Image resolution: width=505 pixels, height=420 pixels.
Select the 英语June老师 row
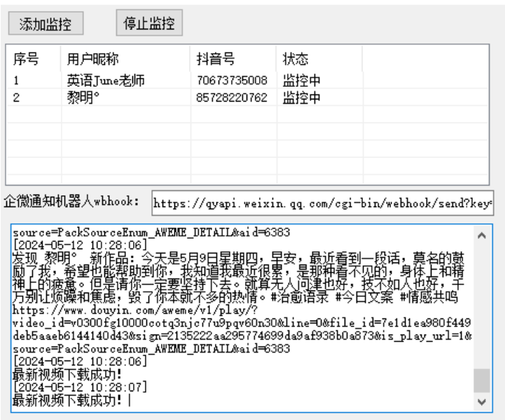tap(106, 81)
